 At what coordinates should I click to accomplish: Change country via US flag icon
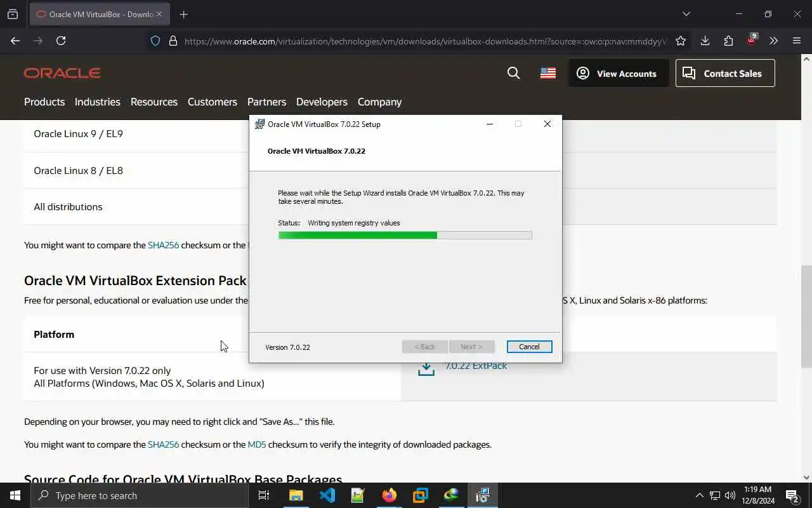pyautogui.click(x=548, y=74)
